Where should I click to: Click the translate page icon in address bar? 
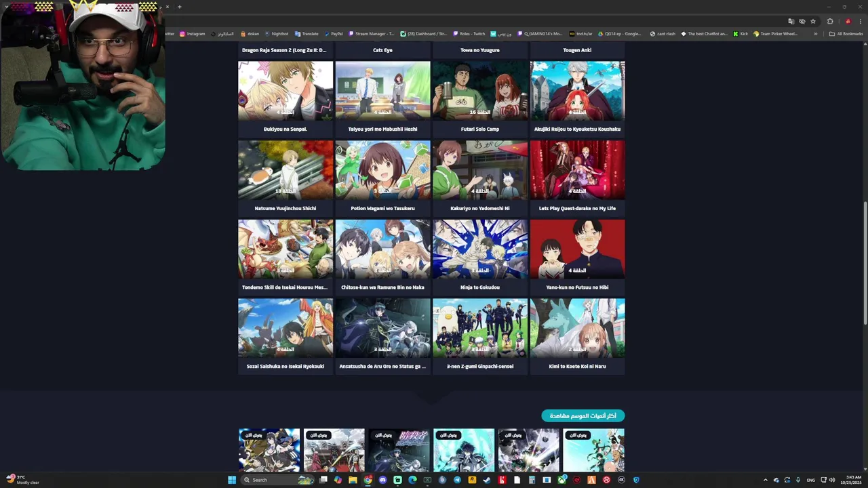[x=791, y=21]
